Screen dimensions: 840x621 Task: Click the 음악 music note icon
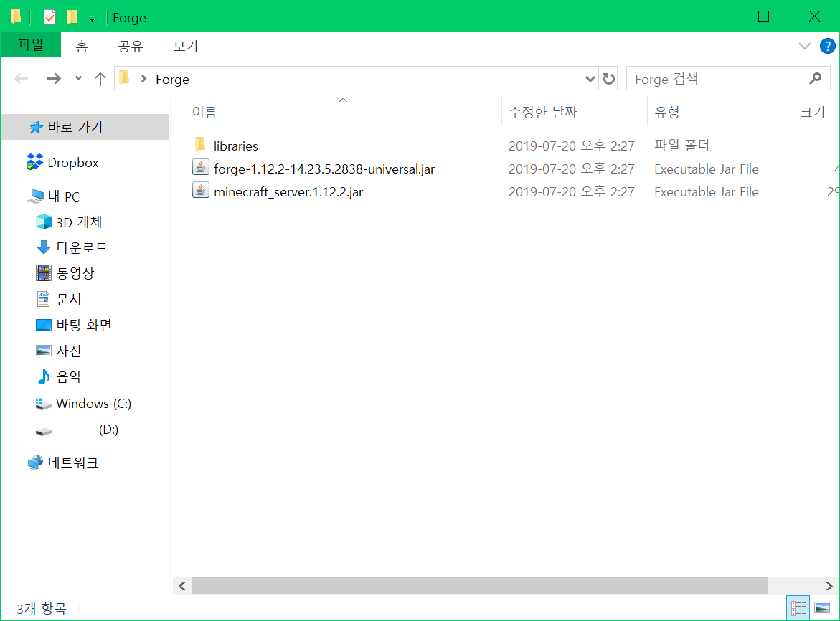click(43, 376)
